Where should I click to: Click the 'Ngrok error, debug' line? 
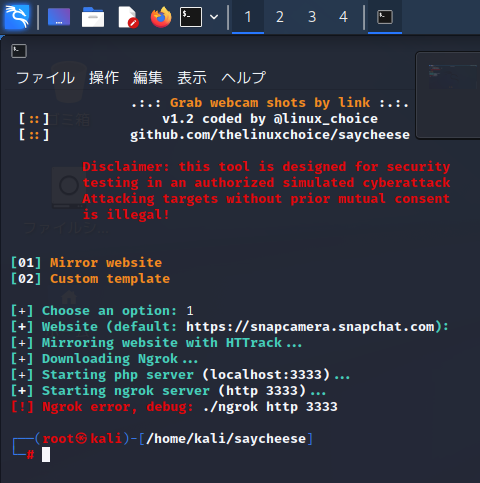174,407
